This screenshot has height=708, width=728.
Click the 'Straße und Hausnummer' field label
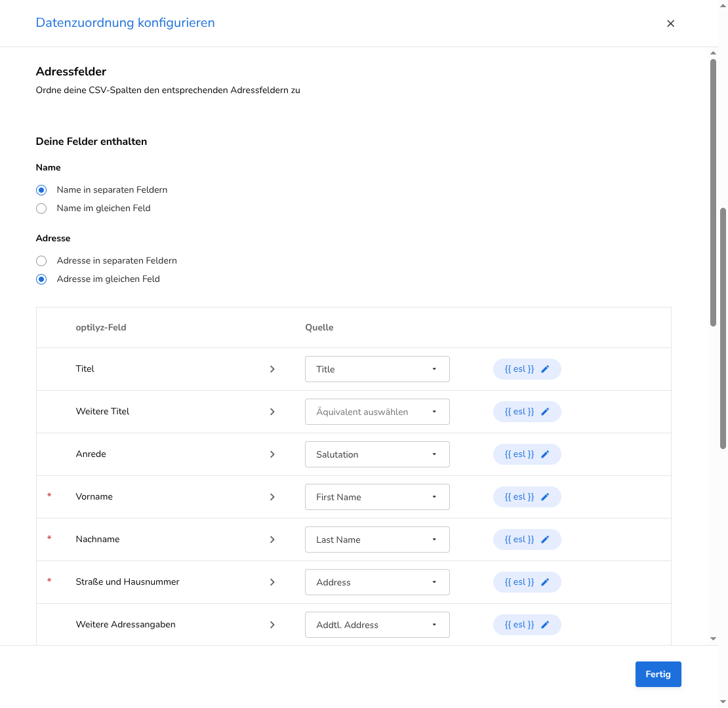tap(127, 581)
